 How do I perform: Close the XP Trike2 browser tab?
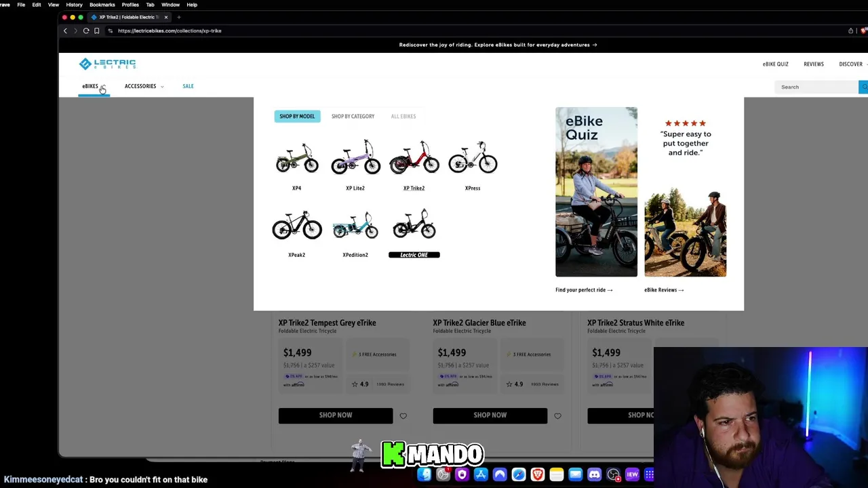[165, 17]
